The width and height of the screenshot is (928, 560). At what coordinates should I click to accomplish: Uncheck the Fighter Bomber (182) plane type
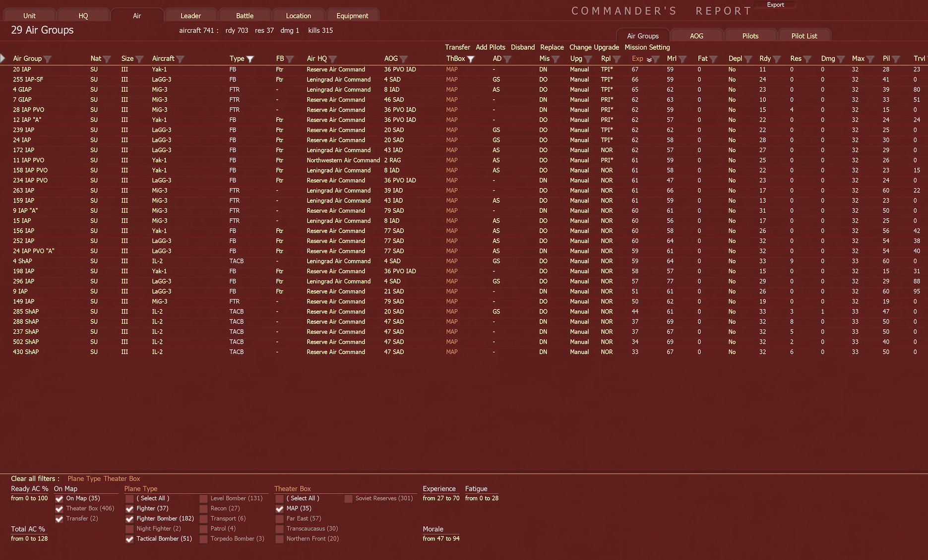click(x=129, y=519)
